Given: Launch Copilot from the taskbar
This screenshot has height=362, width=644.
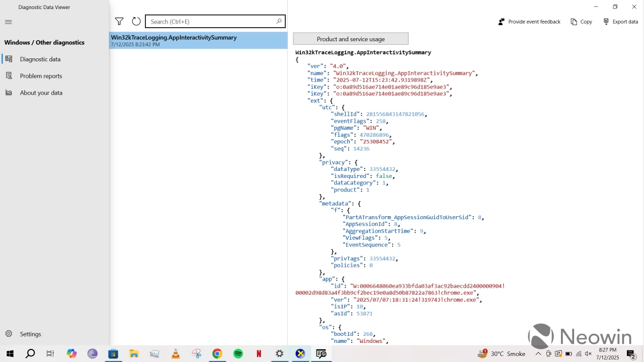Looking at the screenshot, I should point(71,353).
